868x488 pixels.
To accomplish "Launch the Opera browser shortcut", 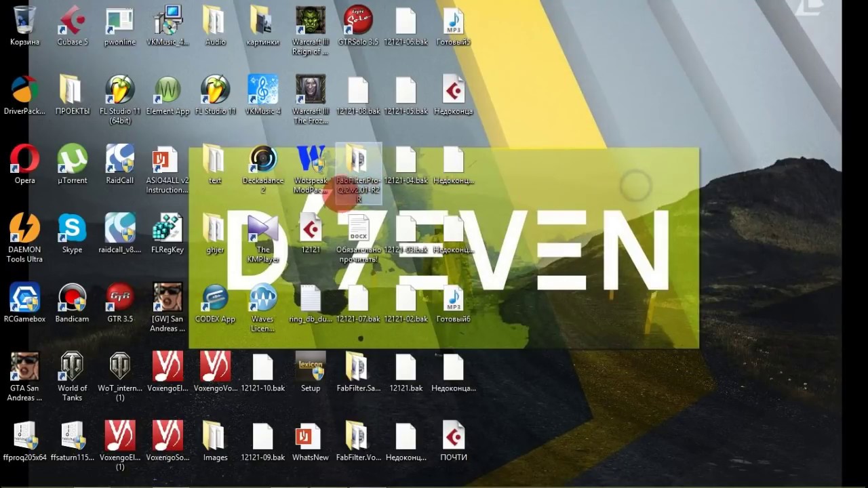I will pyautogui.click(x=24, y=164).
